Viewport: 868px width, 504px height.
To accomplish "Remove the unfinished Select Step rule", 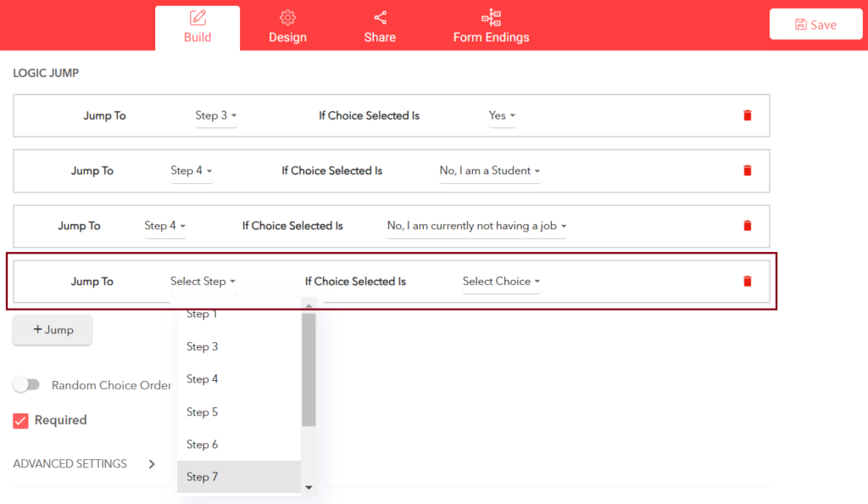I will [x=747, y=281].
